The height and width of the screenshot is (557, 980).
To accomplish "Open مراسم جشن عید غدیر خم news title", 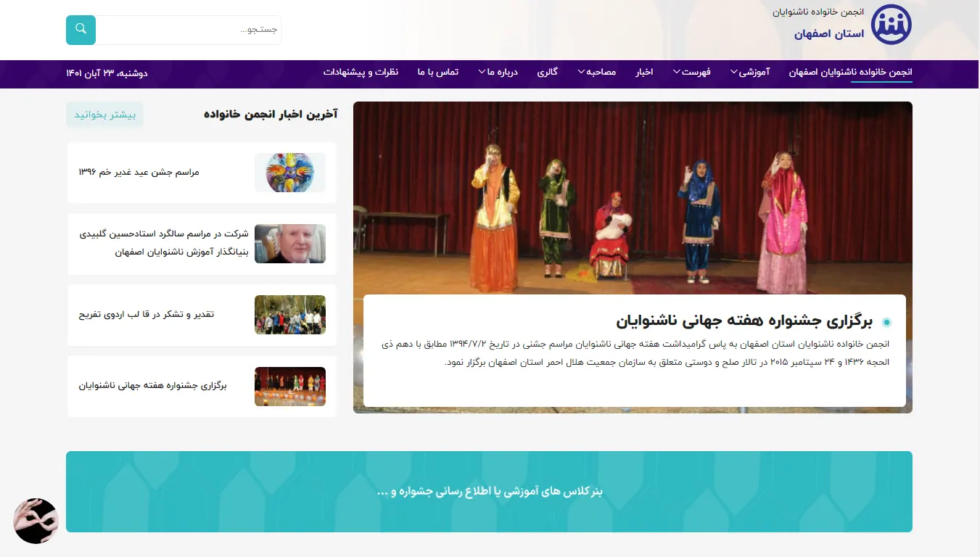I will 139,173.
